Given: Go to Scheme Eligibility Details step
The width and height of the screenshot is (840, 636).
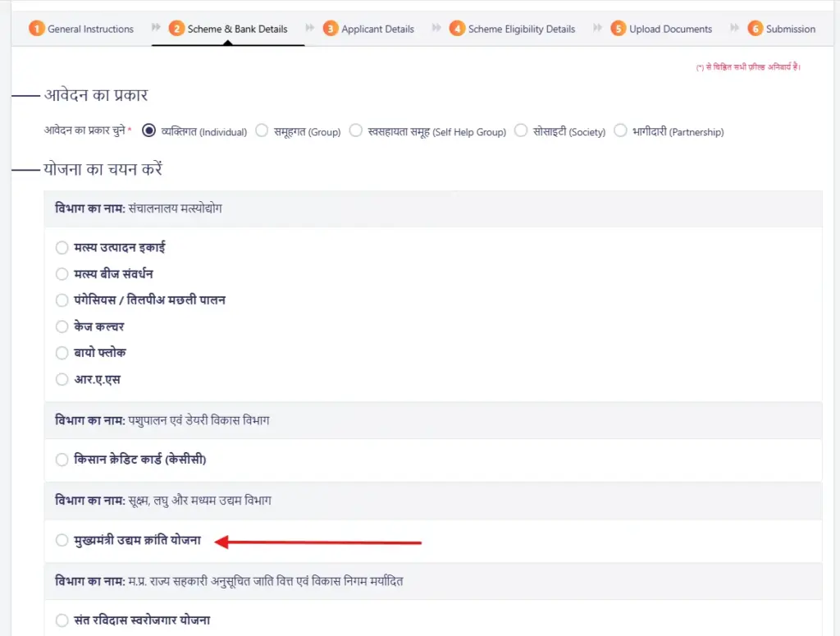Looking at the screenshot, I should pos(512,29).
